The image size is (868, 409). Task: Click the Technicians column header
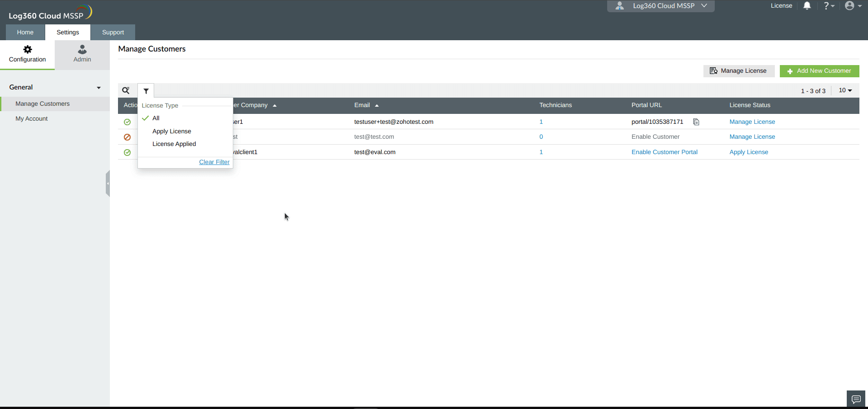(x=556, y=105)
